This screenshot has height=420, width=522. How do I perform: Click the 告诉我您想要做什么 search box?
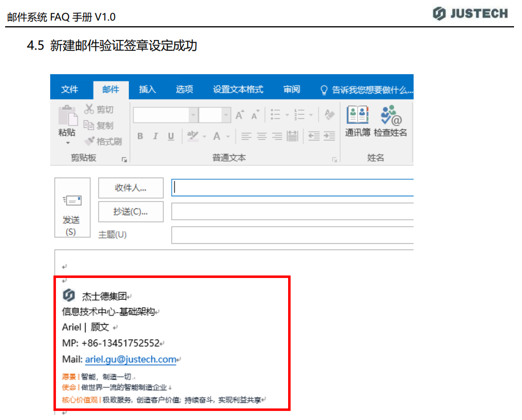(366, 90)
